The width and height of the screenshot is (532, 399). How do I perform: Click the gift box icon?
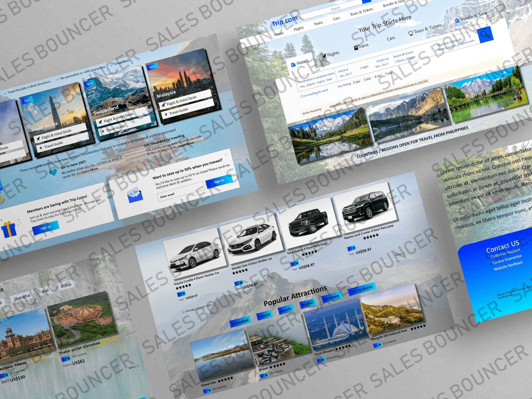coord(9,229)
